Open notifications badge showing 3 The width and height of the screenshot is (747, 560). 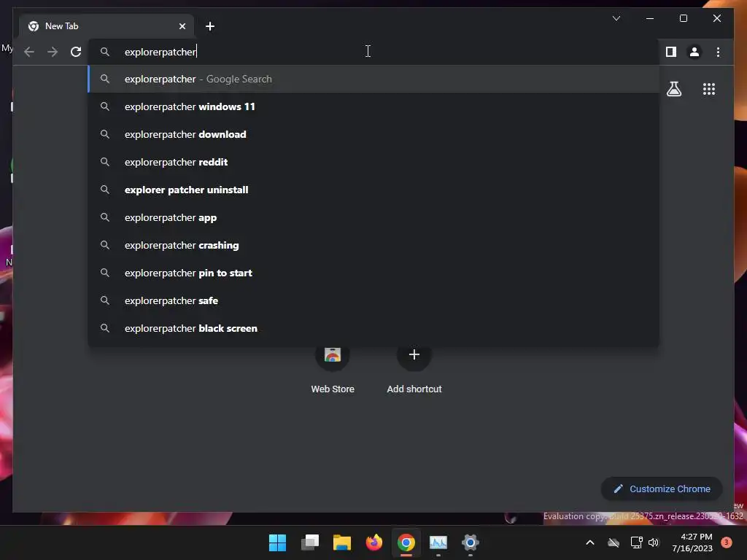pos(727,542)
